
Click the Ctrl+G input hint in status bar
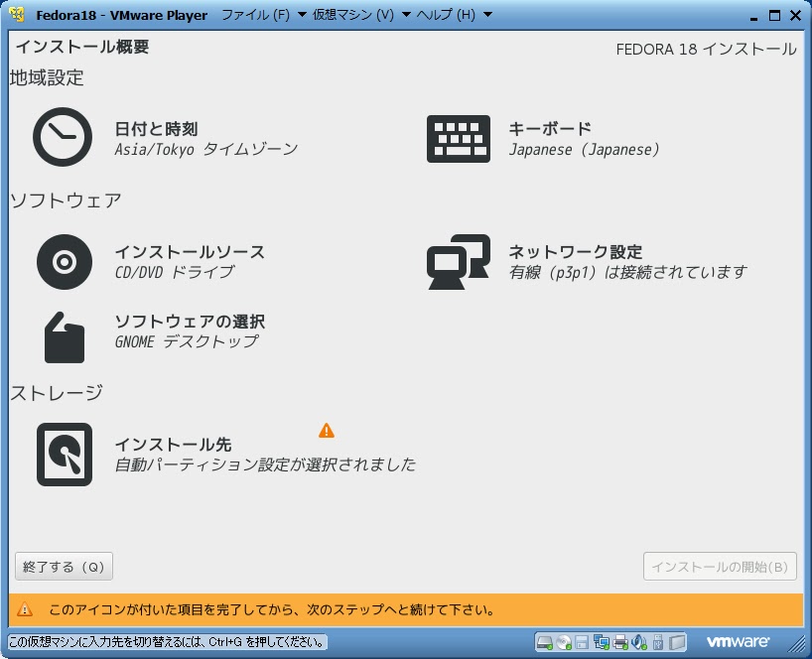(x=168, y=642)
